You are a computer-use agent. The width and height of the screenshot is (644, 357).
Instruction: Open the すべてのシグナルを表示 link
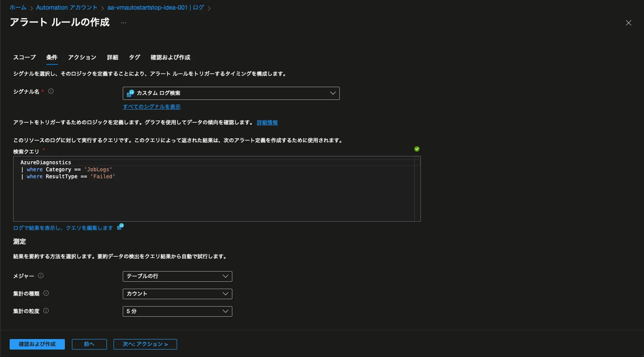(x=152, y=106)
